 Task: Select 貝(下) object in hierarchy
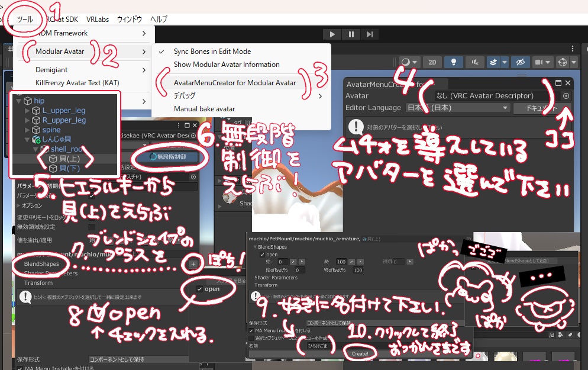click(69, 169)
